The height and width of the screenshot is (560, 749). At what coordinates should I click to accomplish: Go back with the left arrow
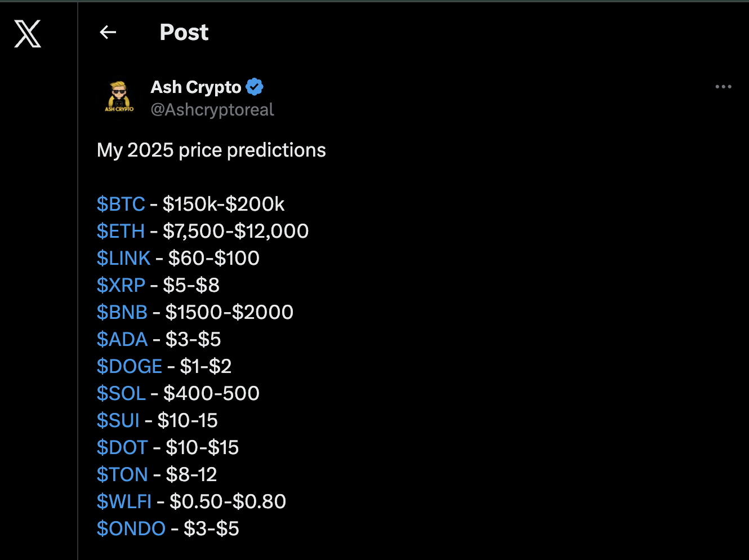pyautogui.click(x=108, y=33)
